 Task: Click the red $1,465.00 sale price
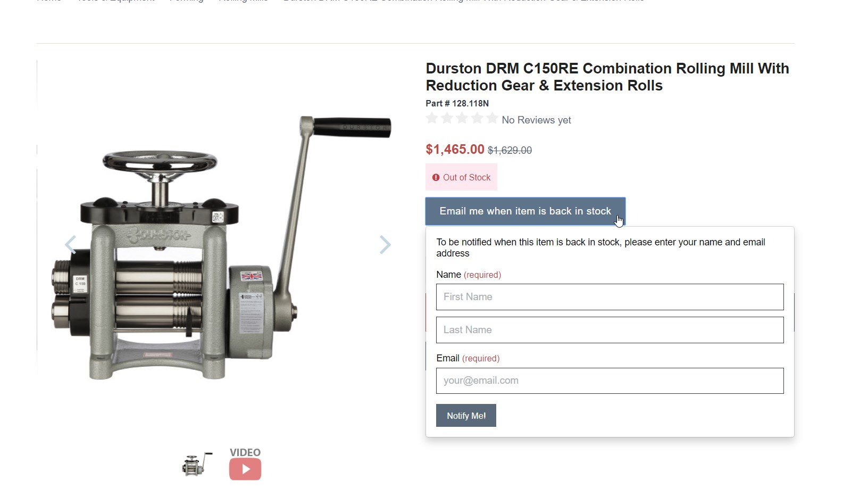tap(455, 150)
